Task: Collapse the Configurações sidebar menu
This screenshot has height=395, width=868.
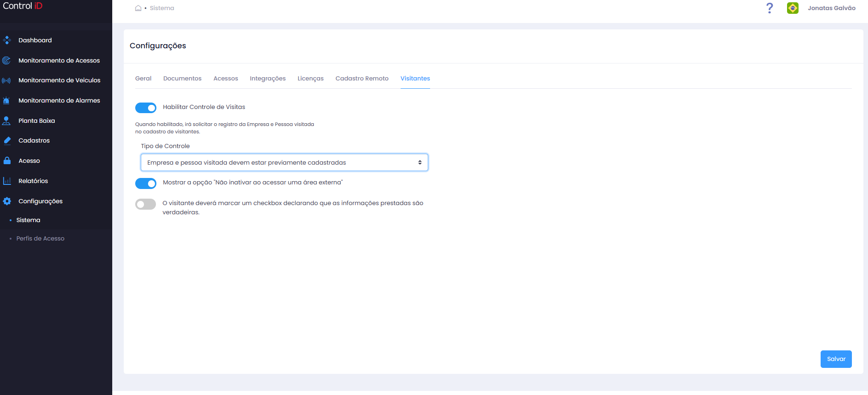Action: pos(40,201)
